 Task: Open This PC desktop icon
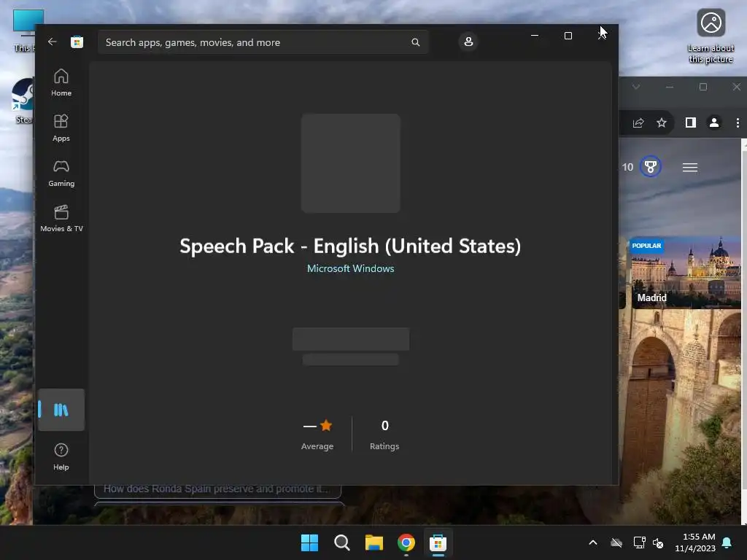pyautogui.click(x=24, y=31)
